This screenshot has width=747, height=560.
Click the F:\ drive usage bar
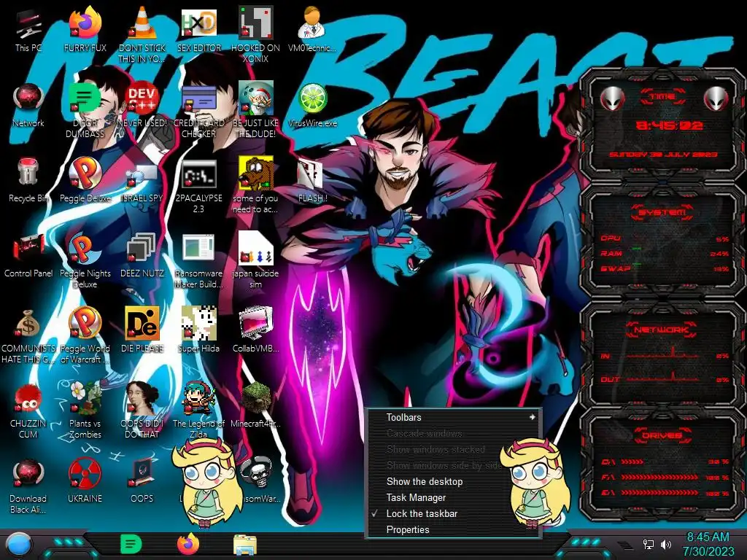659,477
